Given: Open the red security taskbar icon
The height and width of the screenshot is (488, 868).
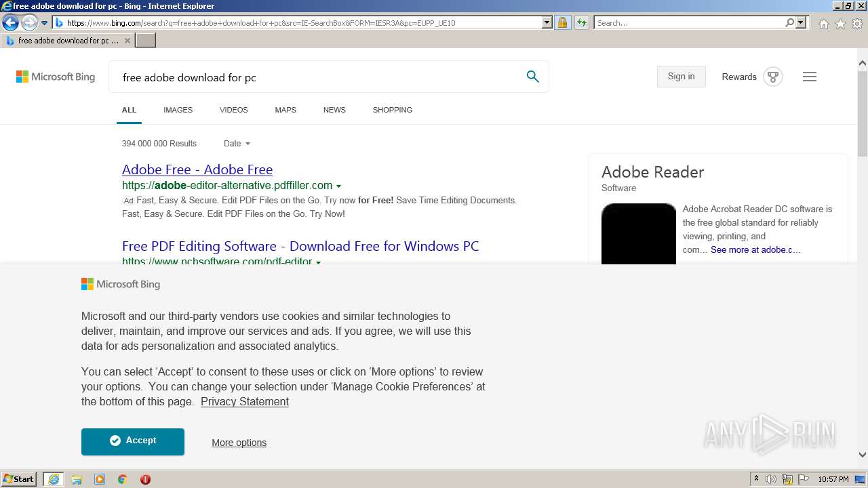Looking at the screenshot, I should [x=145, y=479].
